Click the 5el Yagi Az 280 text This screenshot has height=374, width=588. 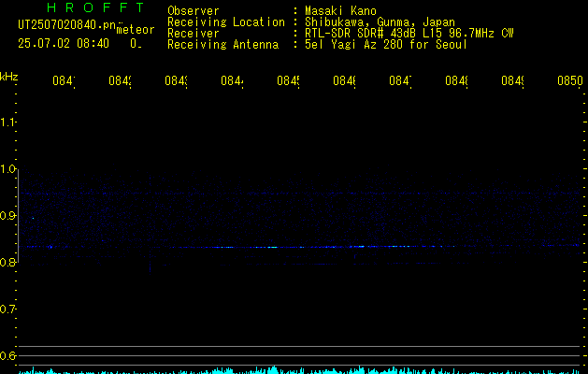[386, 45]
